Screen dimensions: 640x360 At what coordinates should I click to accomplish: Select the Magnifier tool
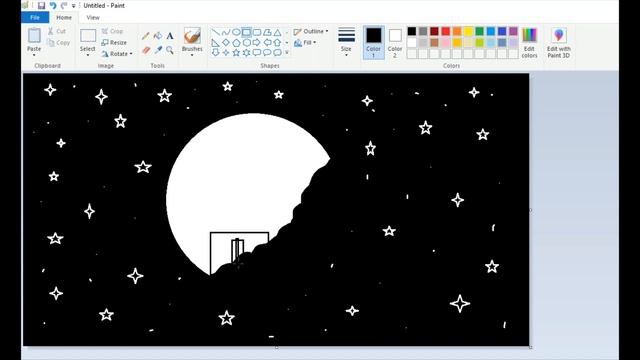[x=170, y=50]
